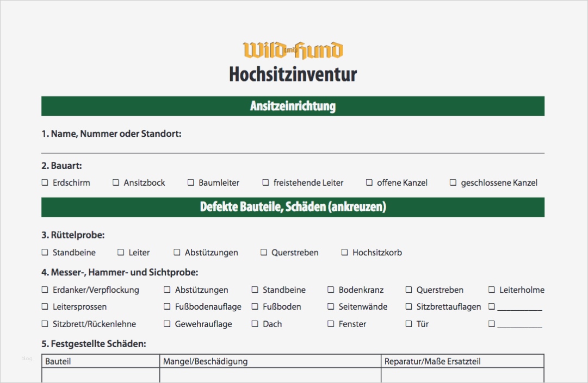Viewport: 588px width, 383px height.
Task: Tick the Sitzbrett/Rückenlehne checkbox
Action: point(45,323)
